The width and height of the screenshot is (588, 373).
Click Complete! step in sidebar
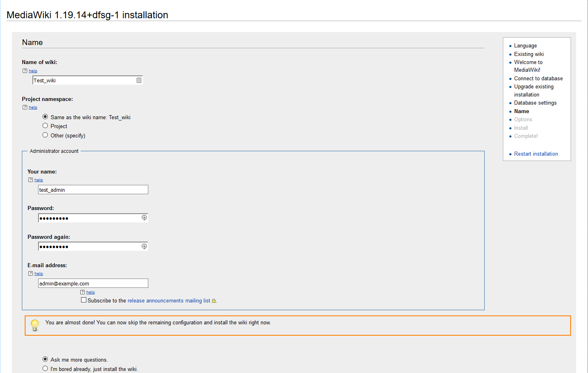point(526,136)
